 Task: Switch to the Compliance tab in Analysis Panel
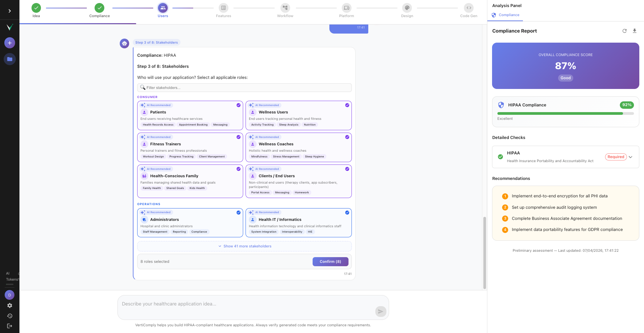pos(505,15)
